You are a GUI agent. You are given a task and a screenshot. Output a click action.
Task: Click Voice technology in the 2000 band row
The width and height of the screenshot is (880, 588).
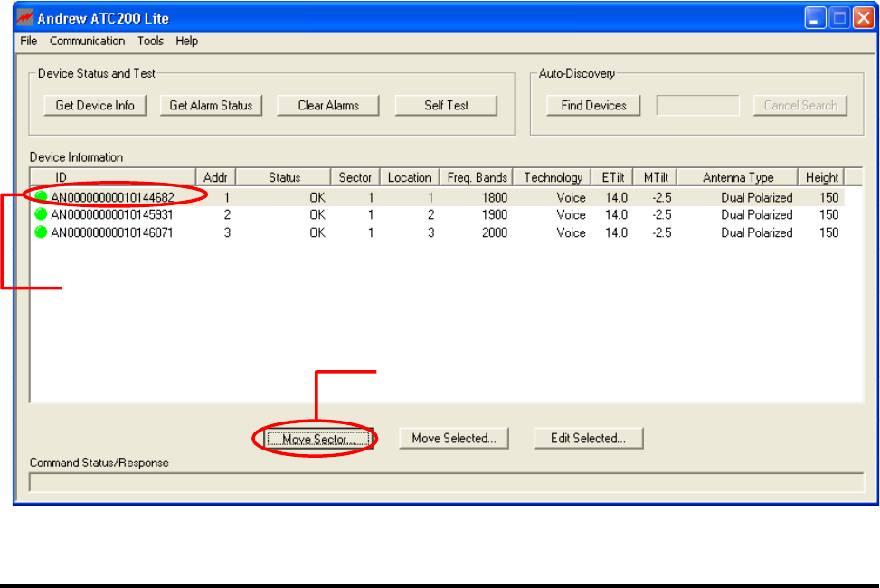571,233
